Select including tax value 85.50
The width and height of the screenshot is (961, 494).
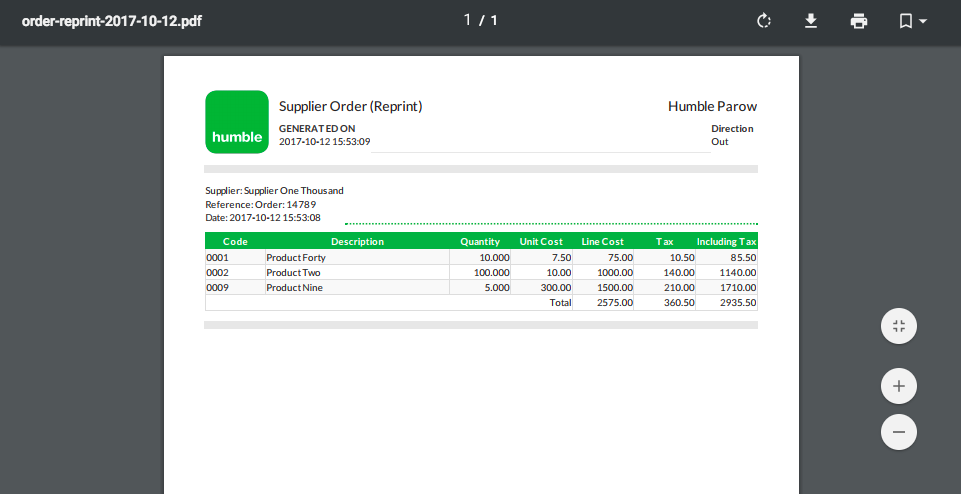point(743,257)
